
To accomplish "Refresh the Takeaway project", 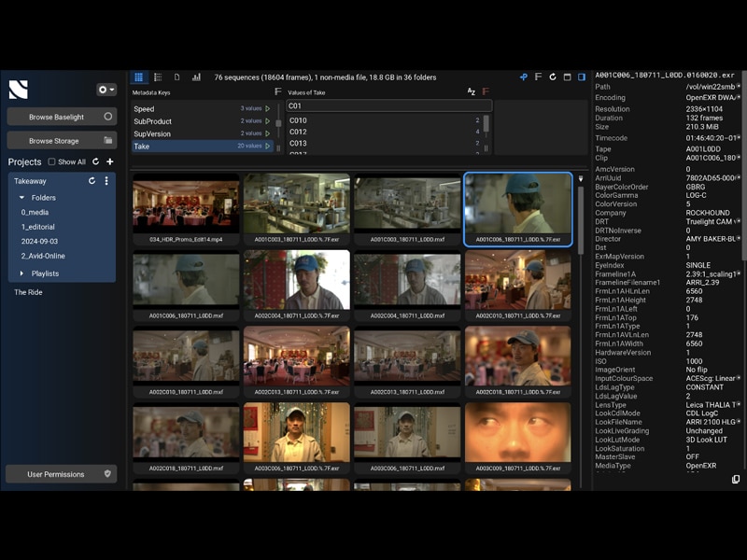I will [x=92, y=181].
